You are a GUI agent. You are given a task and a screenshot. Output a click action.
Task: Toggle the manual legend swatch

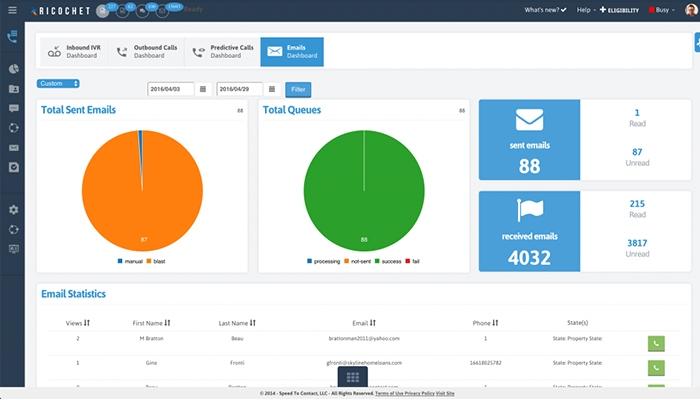pos(120,261)
